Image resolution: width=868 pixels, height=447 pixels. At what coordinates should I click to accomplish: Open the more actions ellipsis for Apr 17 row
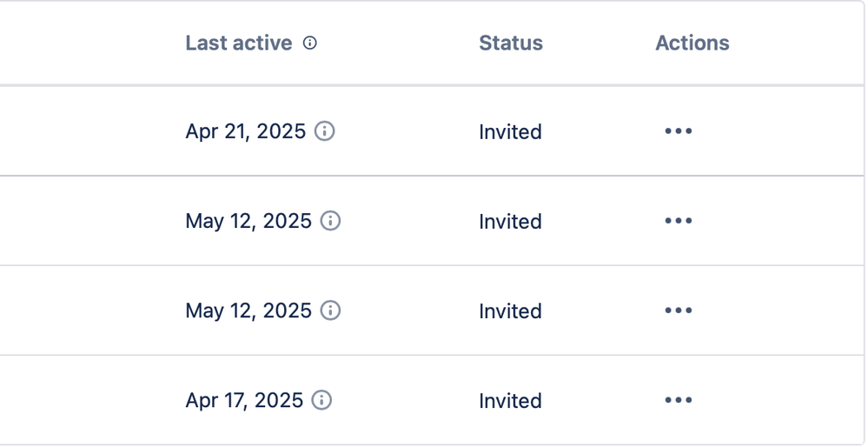pos(678,400)
